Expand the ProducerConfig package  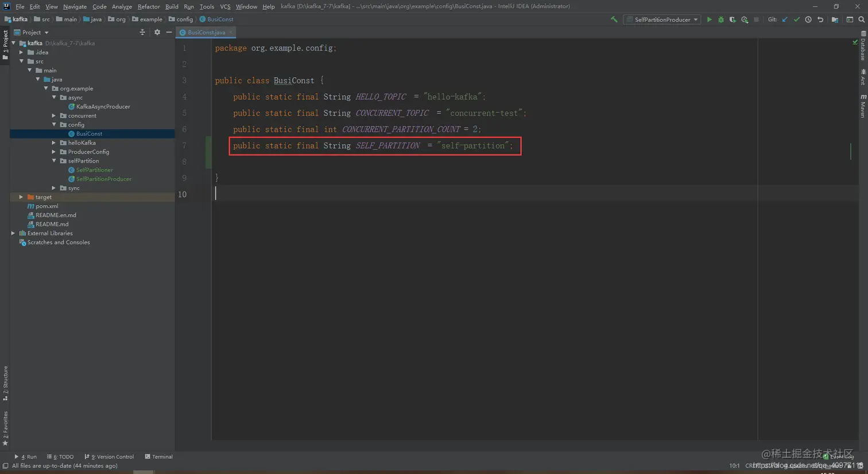pos(54,152)
